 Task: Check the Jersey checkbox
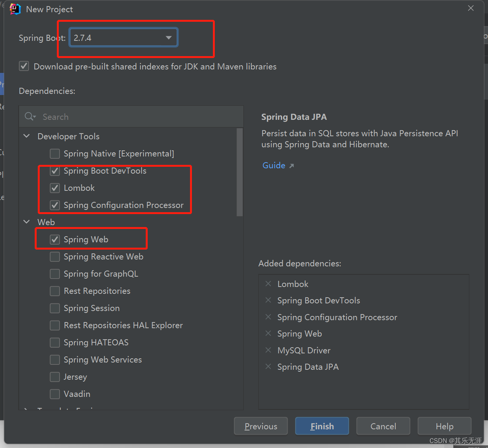(x=55, y=377)
